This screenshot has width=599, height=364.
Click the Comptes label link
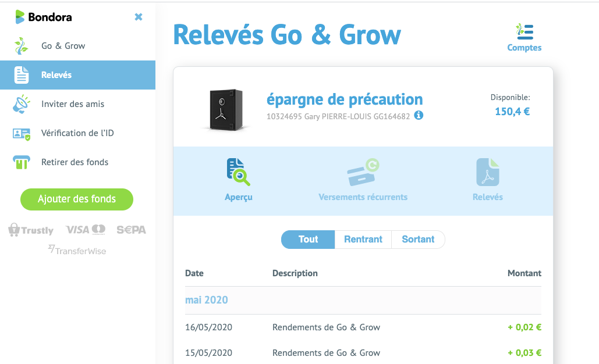(x=524, y=48)
